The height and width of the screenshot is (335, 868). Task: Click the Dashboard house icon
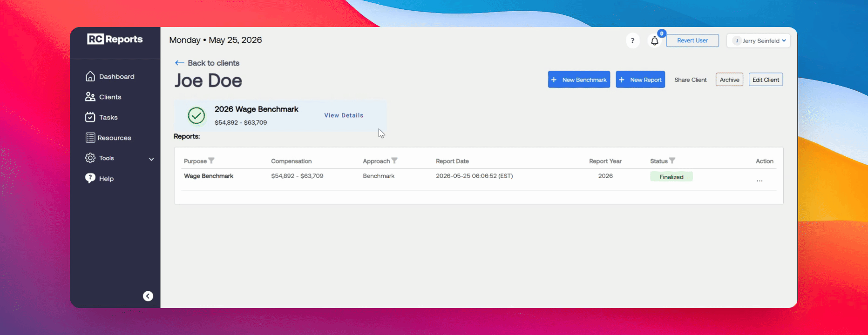90,76
